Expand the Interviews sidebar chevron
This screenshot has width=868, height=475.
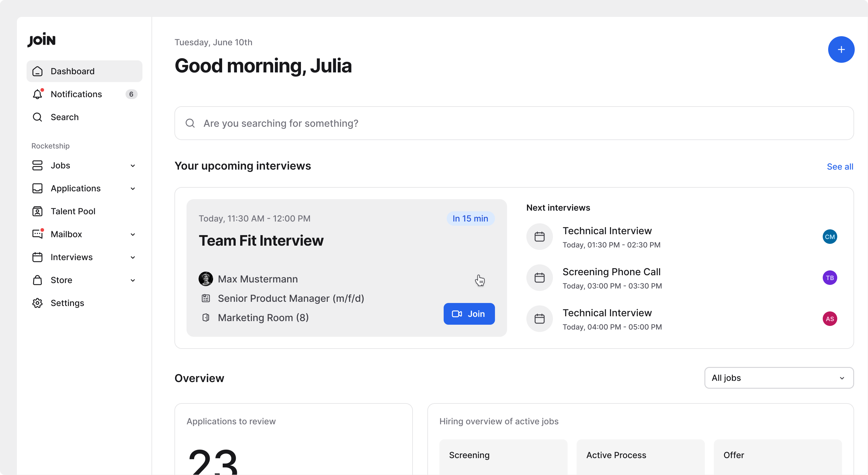[x=133, y=257]
